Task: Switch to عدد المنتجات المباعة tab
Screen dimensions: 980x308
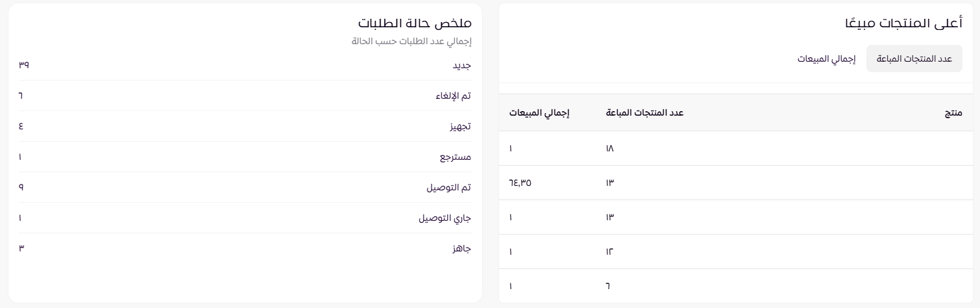Action: click(914, 58)
